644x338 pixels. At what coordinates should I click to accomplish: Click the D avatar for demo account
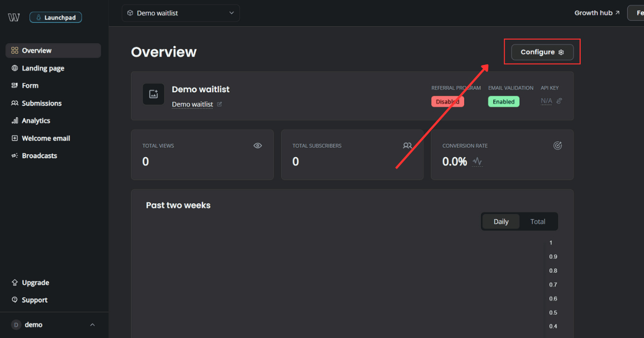16,325
